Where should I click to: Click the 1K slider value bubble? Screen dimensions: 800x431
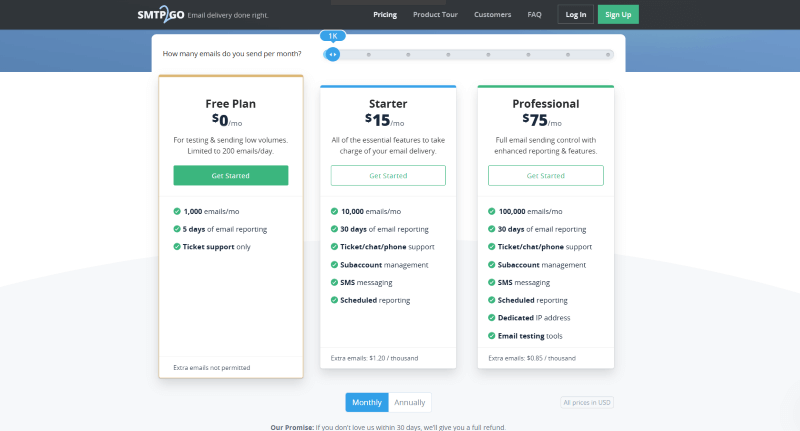tap(333, 36)
